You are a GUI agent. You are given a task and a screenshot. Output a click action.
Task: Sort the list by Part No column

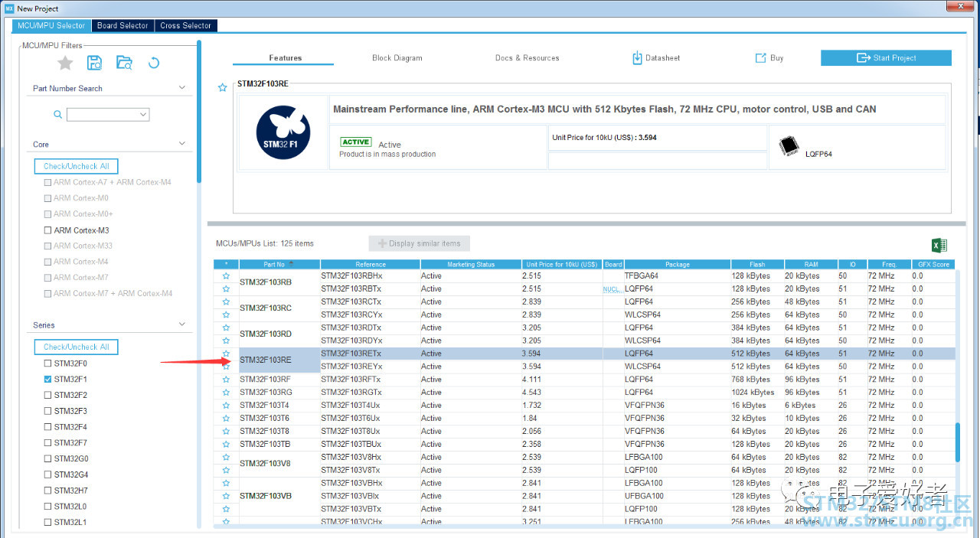pyautogui.click(x=279, y=264)
